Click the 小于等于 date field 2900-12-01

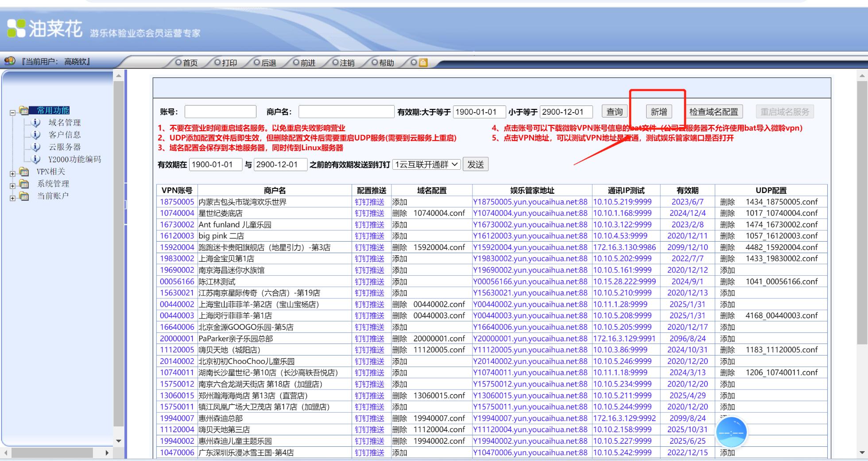566,112
